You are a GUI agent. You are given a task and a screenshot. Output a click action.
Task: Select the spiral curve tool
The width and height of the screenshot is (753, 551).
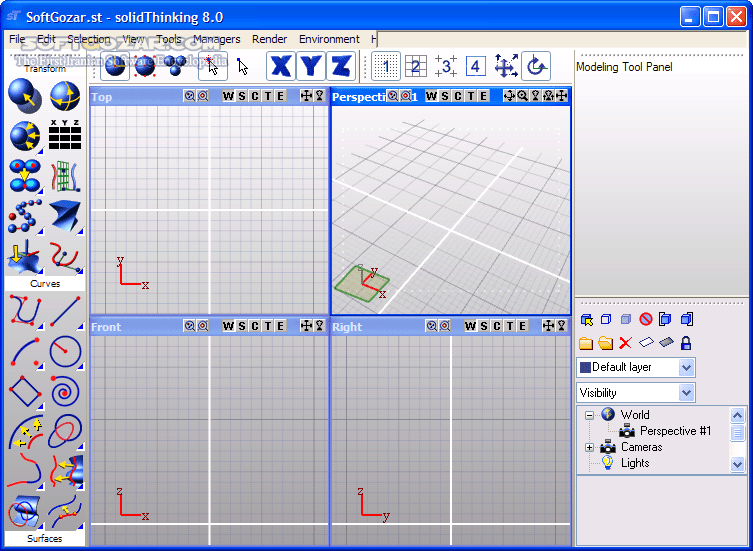pos(66,390)
